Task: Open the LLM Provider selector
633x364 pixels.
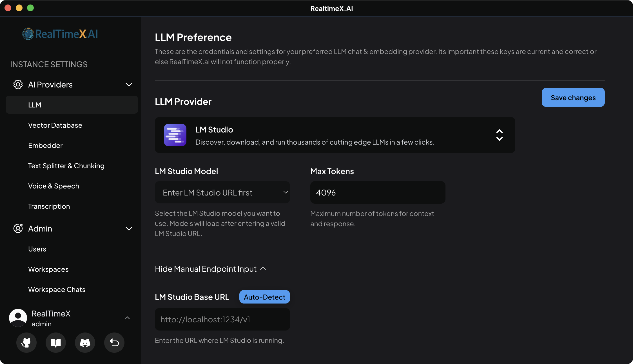Action: click(499, 135)
